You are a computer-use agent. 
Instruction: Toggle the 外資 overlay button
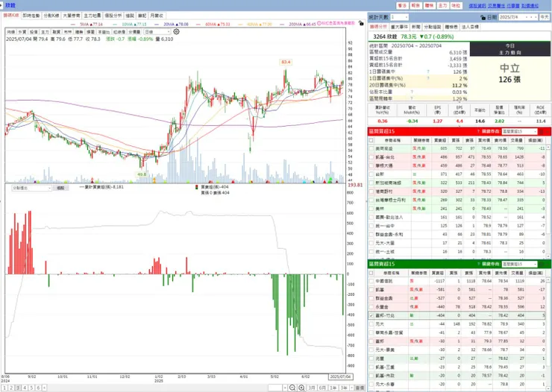click(x=22, y=32)
